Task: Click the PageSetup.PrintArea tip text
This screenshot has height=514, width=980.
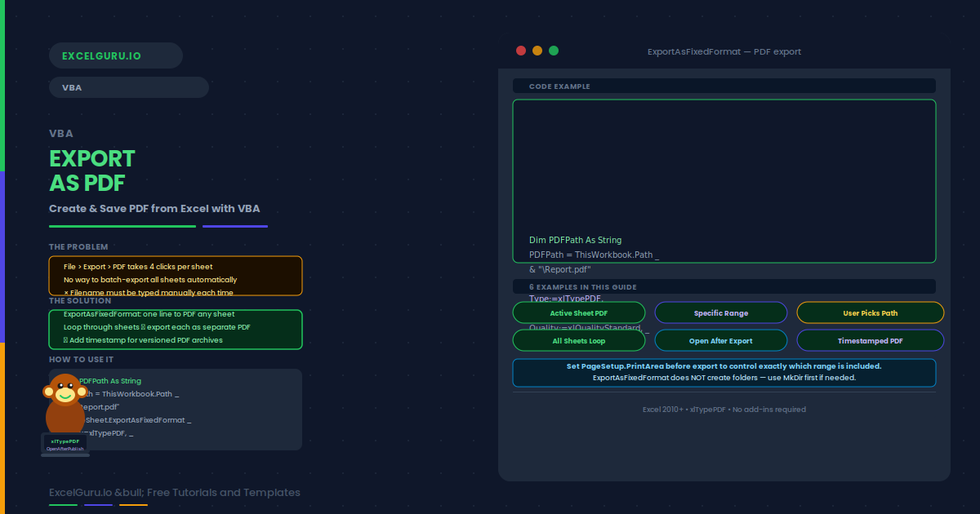Action: pyautogui.click(x=724, y=366)
